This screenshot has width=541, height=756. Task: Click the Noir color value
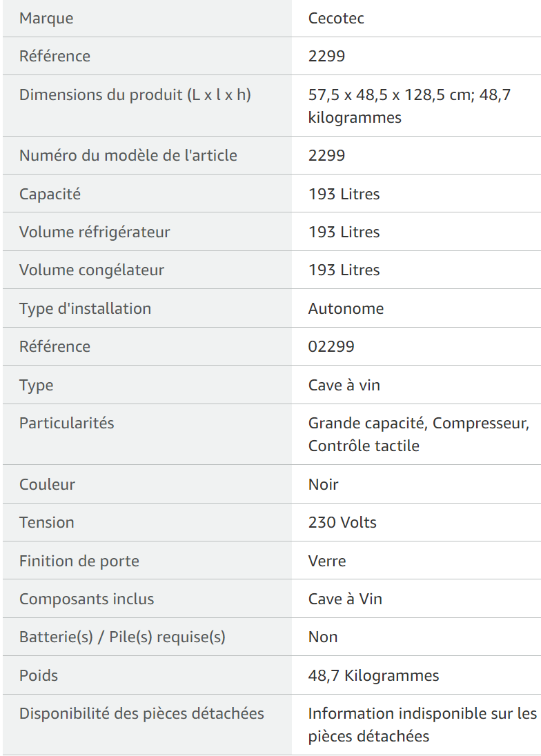click(323, 484)
